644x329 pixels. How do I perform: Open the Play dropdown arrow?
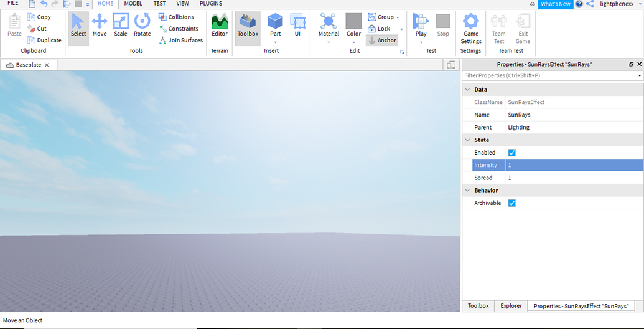pyautogui.click(x=421, y=42)
